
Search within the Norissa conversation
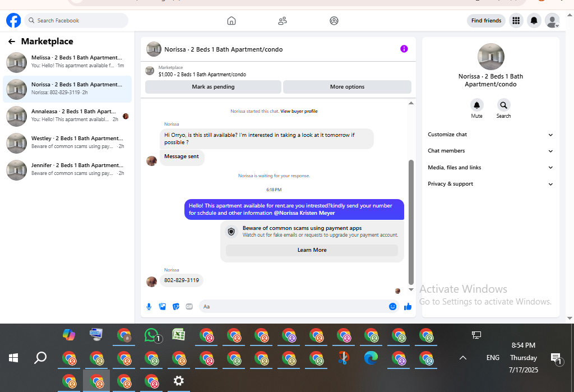pyautogui.click(x=504, y=105)
